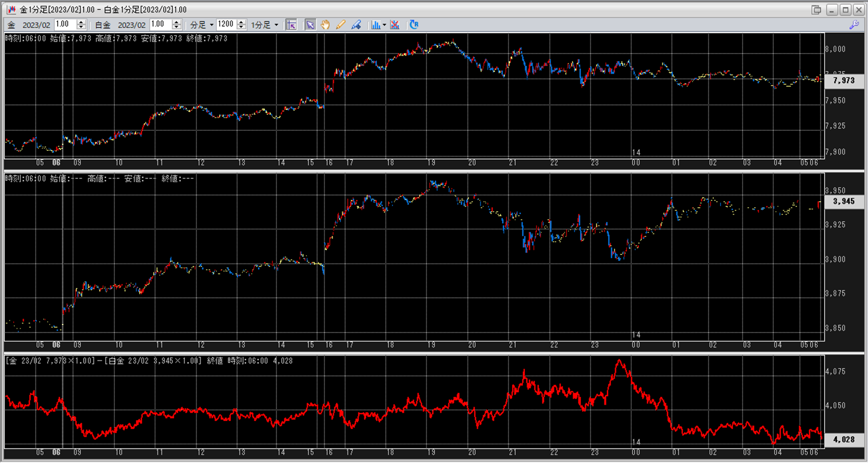Toggle the crosshair cursor display icon
Image resolution: width=868 pixels, height=463 pixels.
[x=291, y=25]
